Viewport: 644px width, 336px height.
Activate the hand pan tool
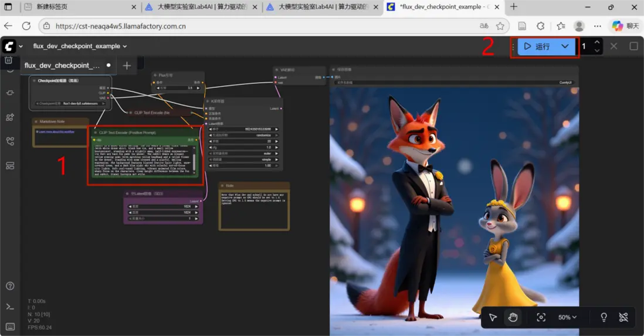coord(513,317)
